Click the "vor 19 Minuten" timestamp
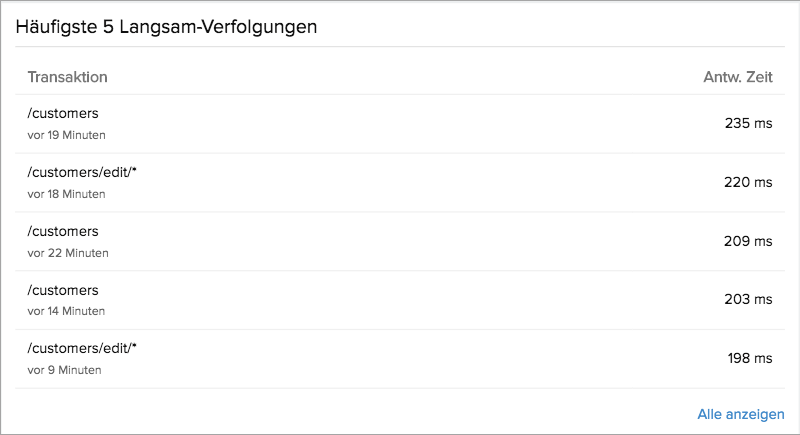The width and height of the screenshot is (800, 435). point(67,135)
